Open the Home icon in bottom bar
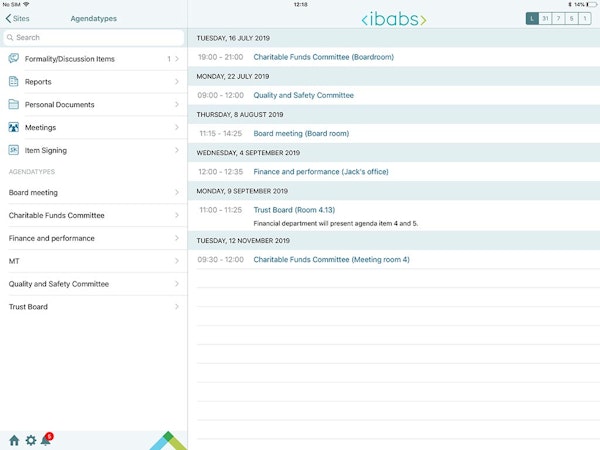 (14, 440)
